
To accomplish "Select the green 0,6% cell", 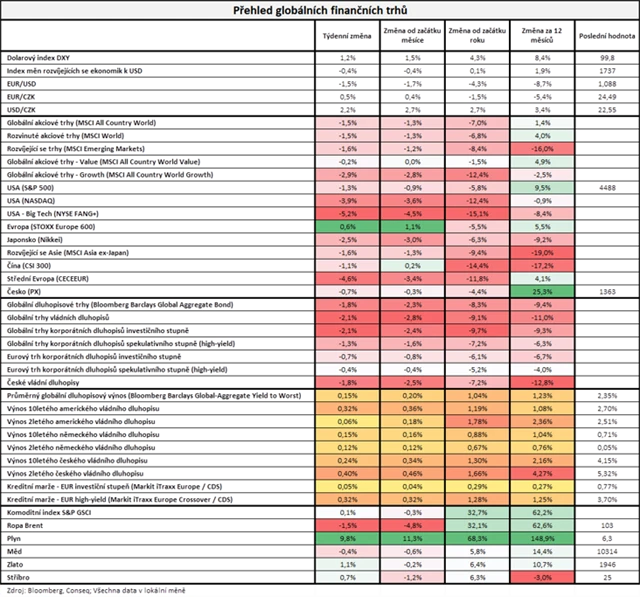I will [345, 227].
